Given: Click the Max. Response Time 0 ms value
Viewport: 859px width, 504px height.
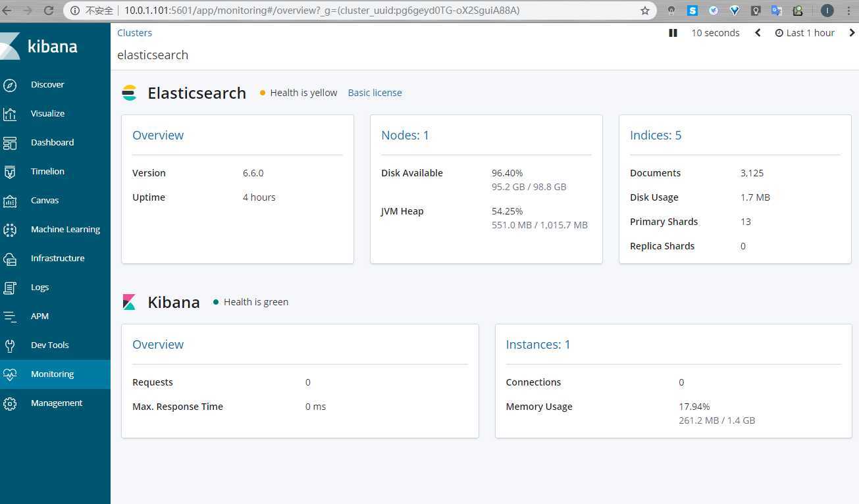Looking at the screenshot, I should pos(315,407).
